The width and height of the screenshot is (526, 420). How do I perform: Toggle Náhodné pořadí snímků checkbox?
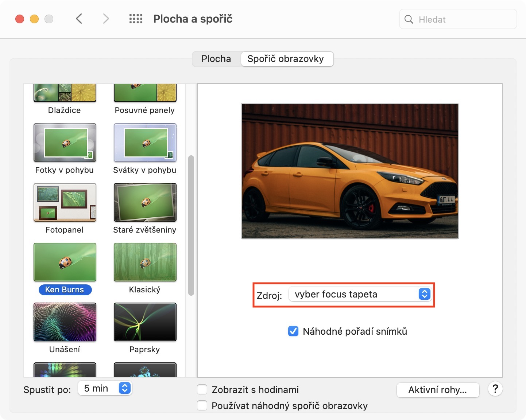coord(293,331)
